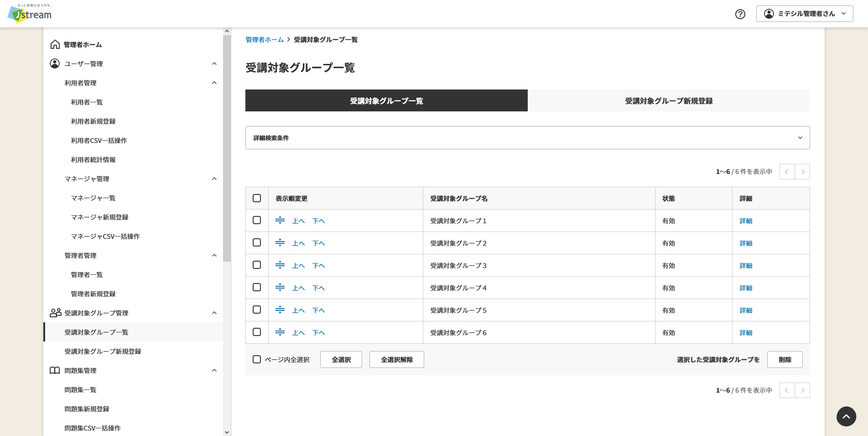Viewport: 868px width, 436px height.
Task: Open 利用者統計情報 in sidebar
Action: tap(93, 160)
